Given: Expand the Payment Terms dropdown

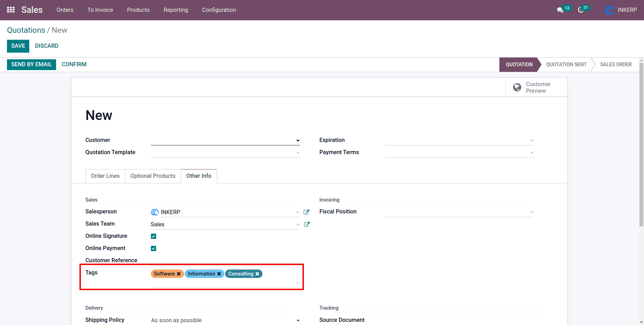Looking at the screenshot, I should (532, 153).
